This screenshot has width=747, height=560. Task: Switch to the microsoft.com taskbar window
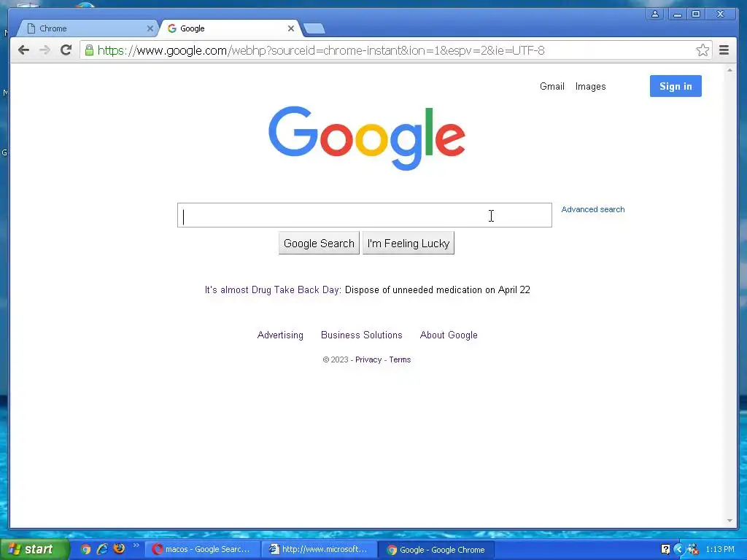point(319,550)
